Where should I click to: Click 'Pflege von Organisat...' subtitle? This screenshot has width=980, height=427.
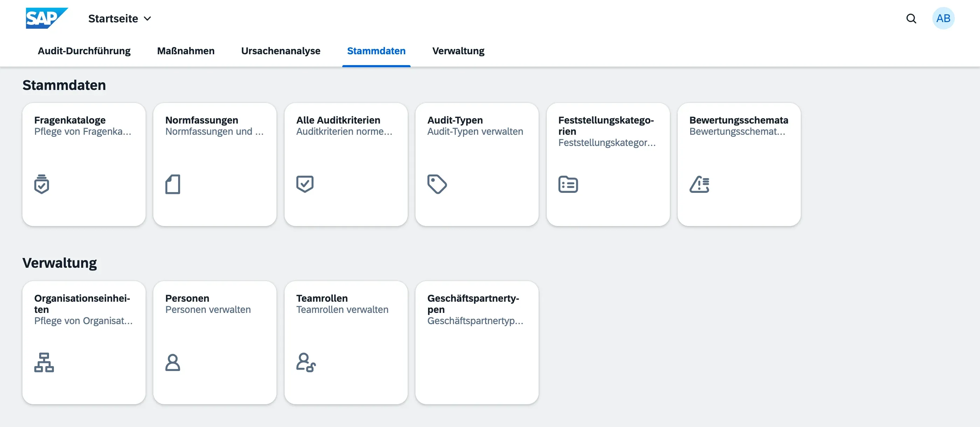pyautogui.click(x=83, y=321)
